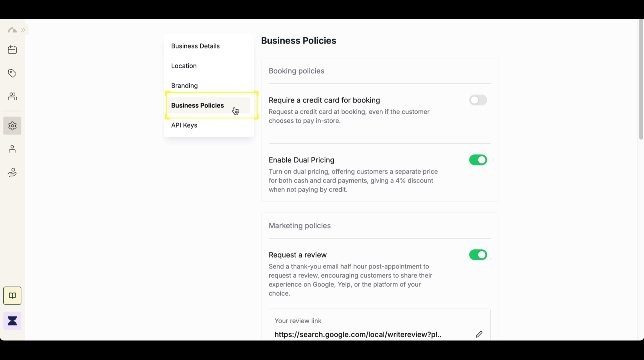Edit the review link with pencil icon
The image size is (644, 360).
click(x=479, y=334)
